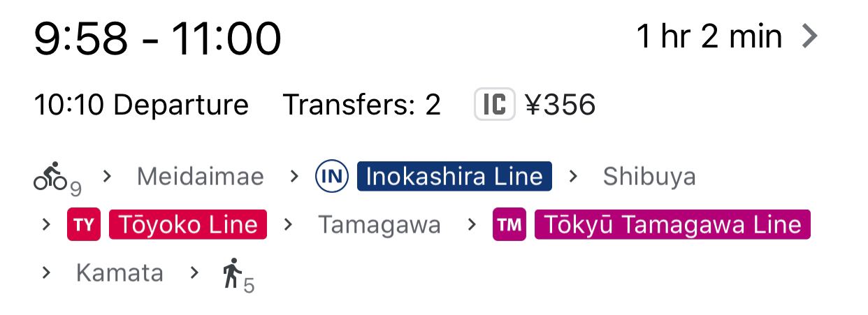This screenshot has height=315, width=868.
Task: Click the Transfers: 2 label
Action: 362,105
